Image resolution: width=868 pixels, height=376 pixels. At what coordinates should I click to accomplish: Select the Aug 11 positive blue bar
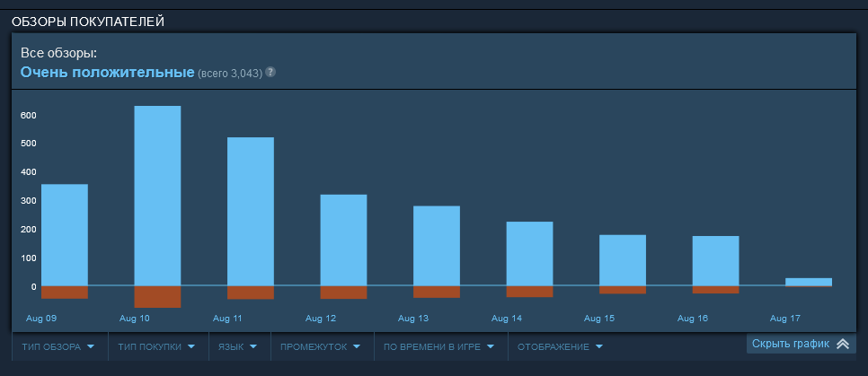251,211
